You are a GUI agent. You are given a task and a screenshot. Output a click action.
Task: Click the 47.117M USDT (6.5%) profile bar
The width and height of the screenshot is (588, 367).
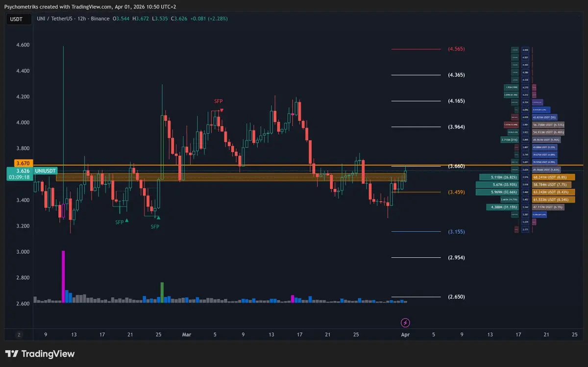(548, 208)
